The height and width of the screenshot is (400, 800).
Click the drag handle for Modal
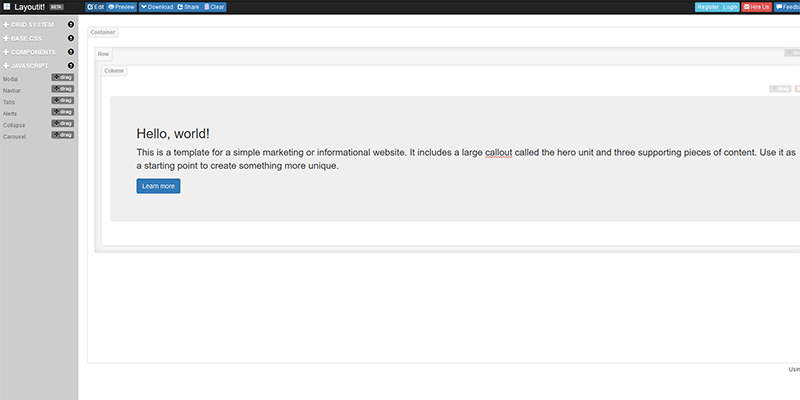(x=62, y=78)
